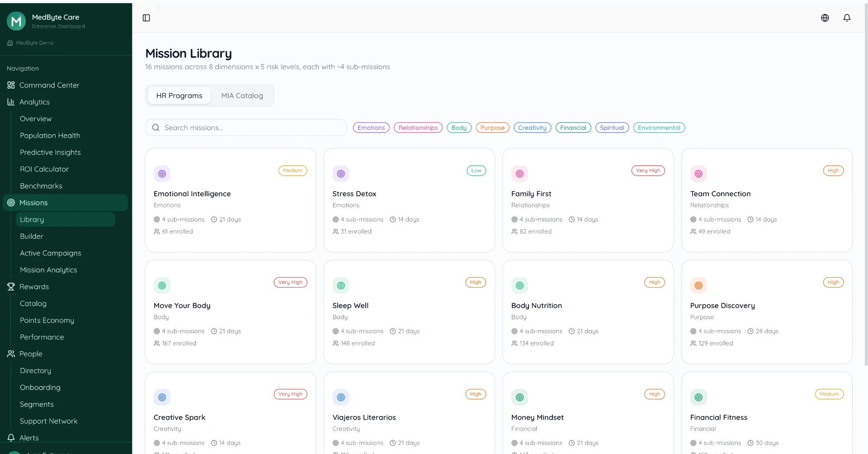
Task: Open Segments page
Action: pos(65,404)
